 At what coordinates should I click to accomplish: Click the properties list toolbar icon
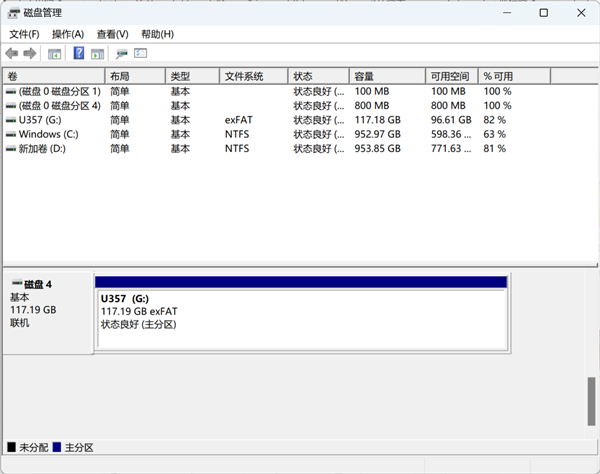[x=141, y=53]
